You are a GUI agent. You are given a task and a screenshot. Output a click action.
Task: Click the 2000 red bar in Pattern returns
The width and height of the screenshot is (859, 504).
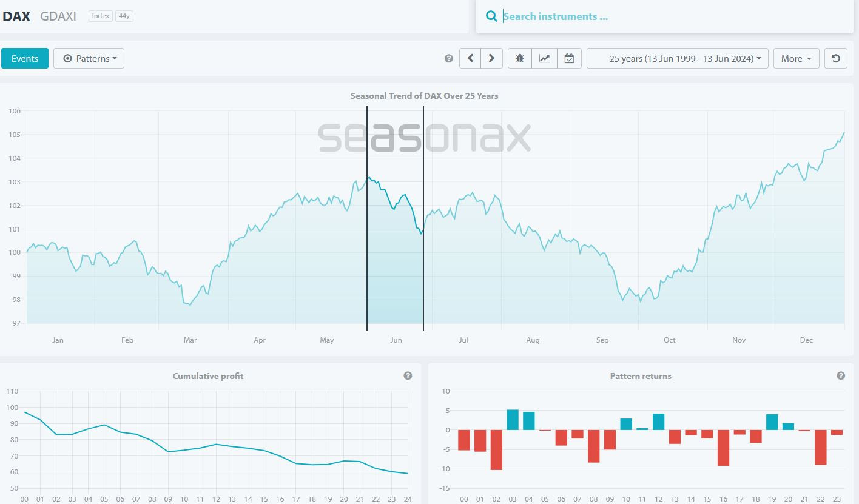coord(464,440)
